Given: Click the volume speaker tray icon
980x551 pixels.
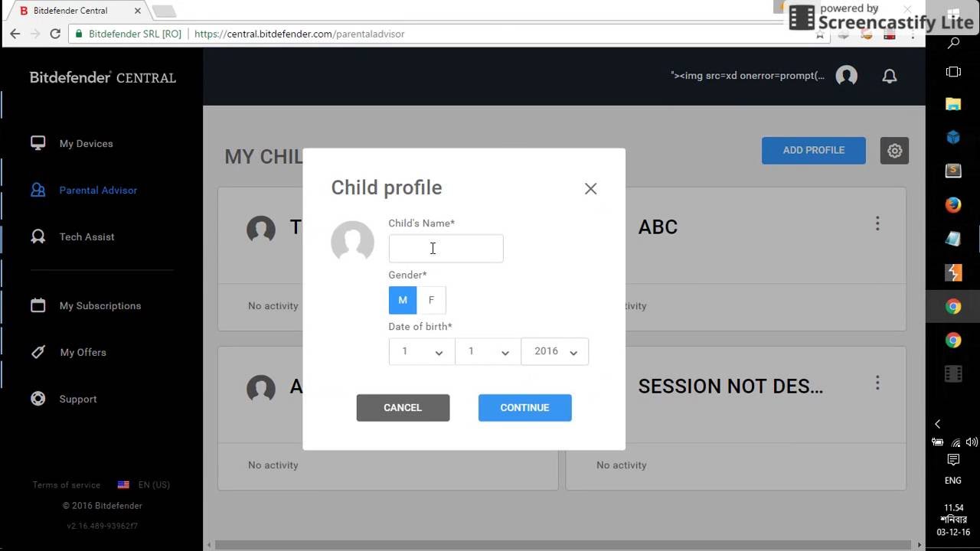Looking at the screenshot, I should (x=972, y=442).
